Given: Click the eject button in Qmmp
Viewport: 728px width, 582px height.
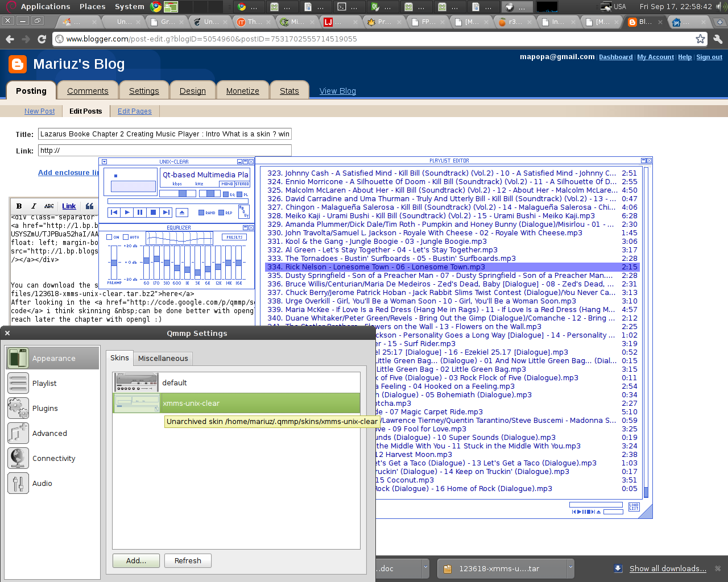Looking at the screenshot, I should coord(182,213).
